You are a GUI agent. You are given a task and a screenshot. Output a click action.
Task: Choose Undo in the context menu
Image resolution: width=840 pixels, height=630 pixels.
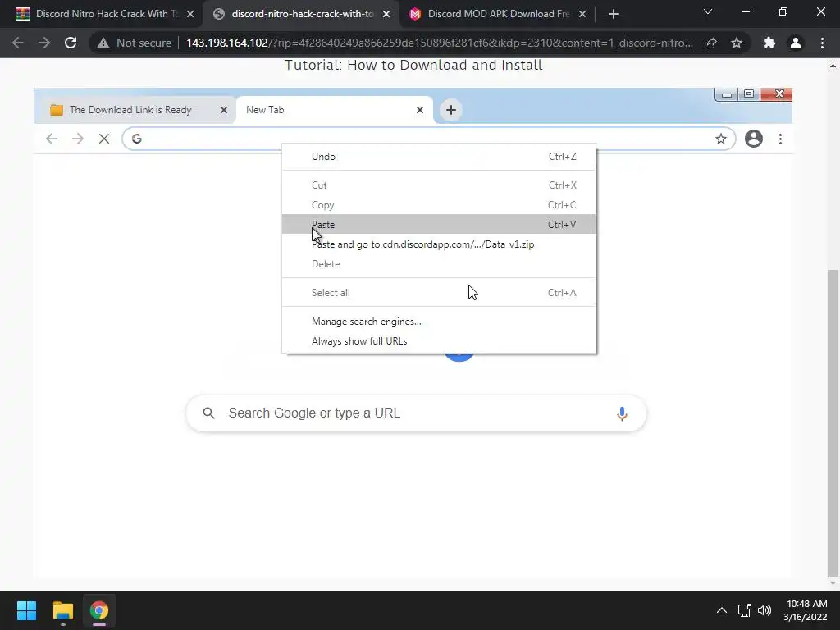pos(439,157)
